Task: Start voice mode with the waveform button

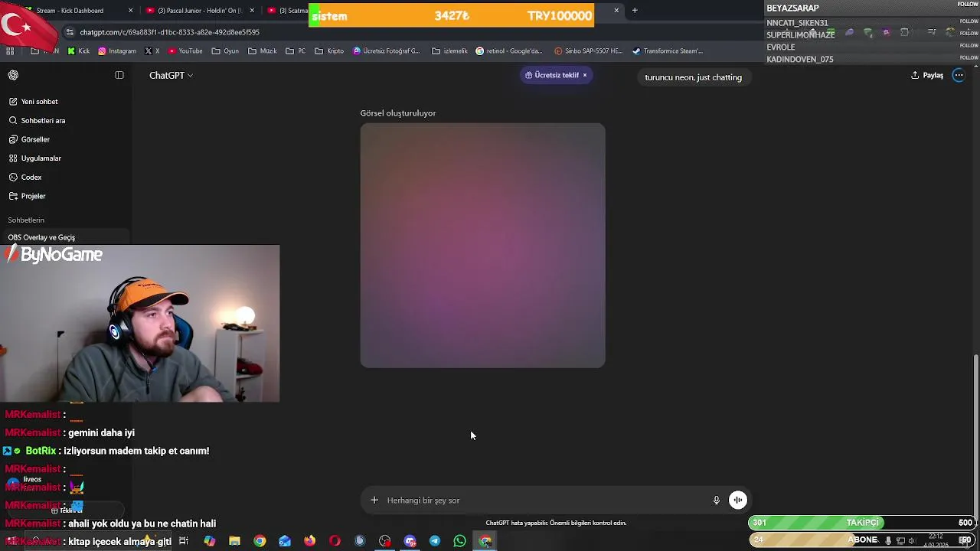Action: pos(738,500)
